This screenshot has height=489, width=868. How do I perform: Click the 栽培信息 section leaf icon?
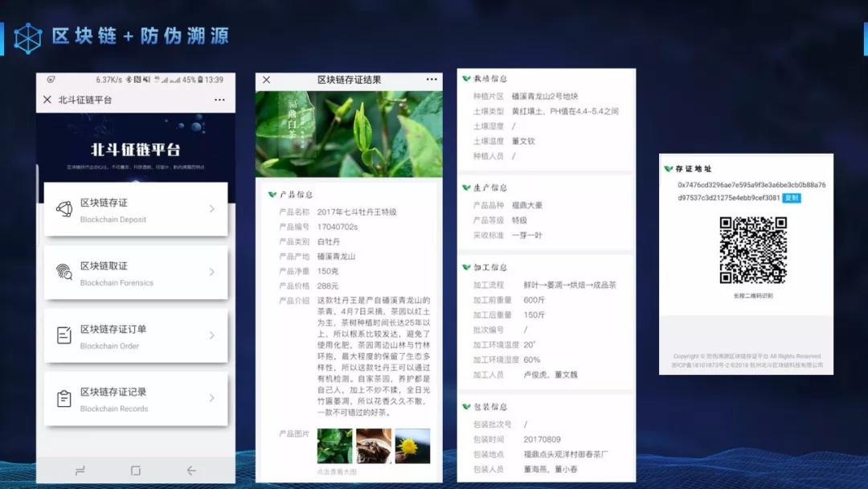click(x=467, y=79)
